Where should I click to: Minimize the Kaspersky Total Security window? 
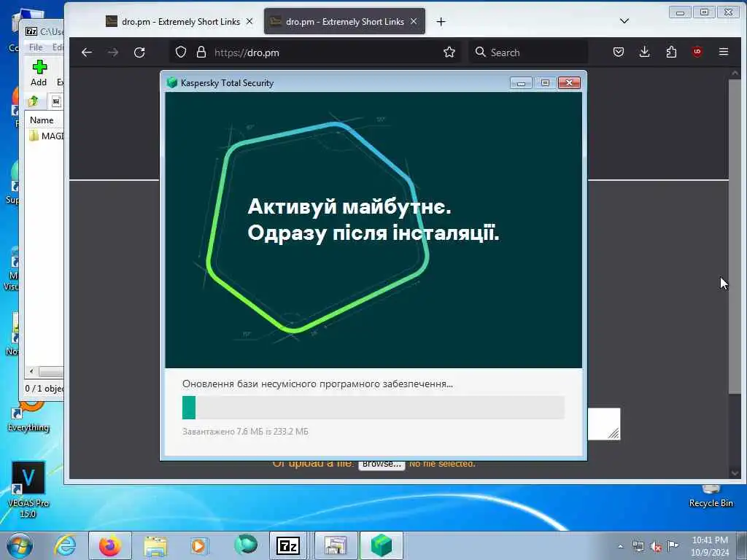click(x=521, y=83)
